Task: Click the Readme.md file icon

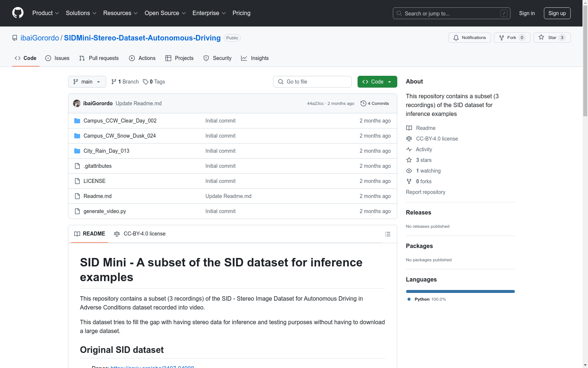Action: [77, 196]
